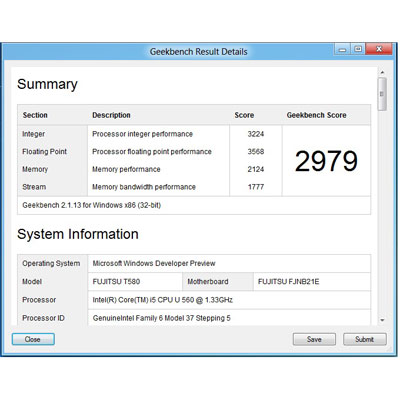Click the Close button
This screenshot has height=400, width=400.
(33, 339)
